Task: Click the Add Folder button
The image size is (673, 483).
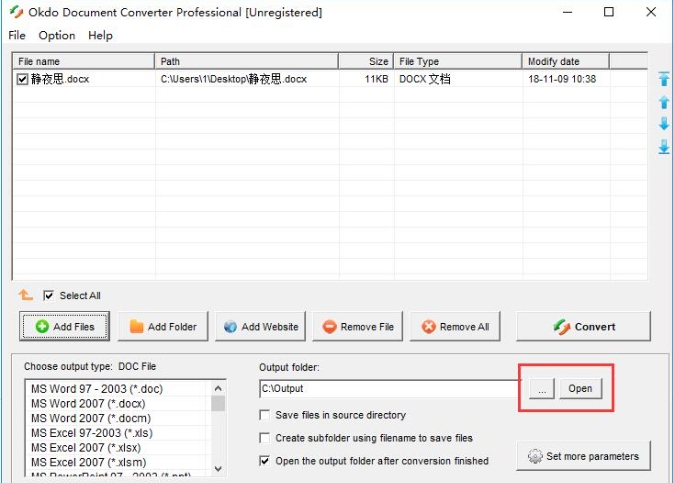Action: pyautogui.click(x=163, y=326)
